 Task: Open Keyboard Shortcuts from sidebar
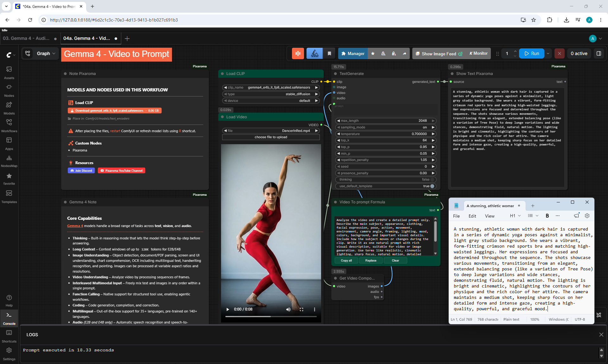tap(9, 336)
